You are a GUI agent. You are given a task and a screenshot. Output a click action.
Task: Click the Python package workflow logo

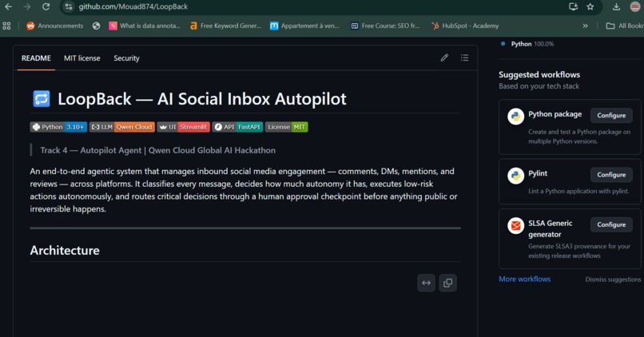[515, 117]
